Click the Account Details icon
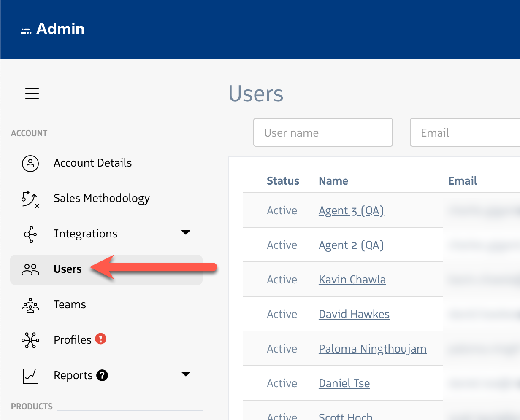520x420 pixels. (x=30, y=163)
